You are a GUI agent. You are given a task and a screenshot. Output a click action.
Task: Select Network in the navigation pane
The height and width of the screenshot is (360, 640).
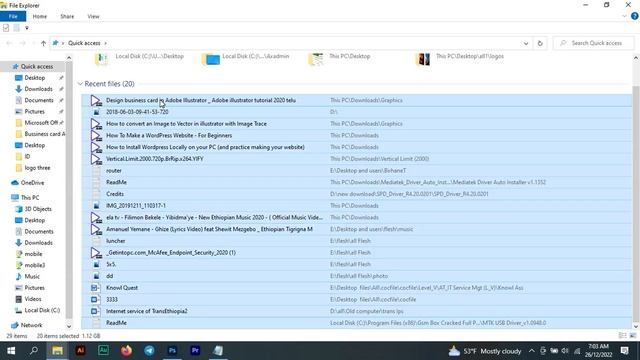click(x=31, y=325)
